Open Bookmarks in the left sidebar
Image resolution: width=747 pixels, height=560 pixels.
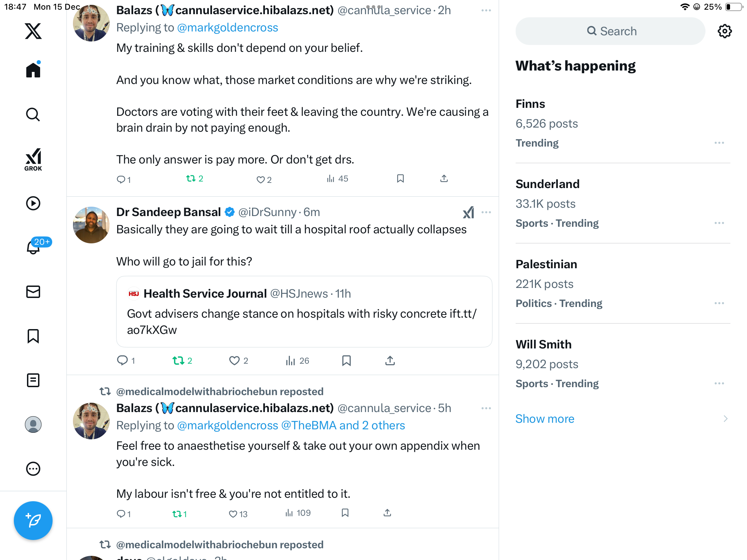tap(33, 336)
